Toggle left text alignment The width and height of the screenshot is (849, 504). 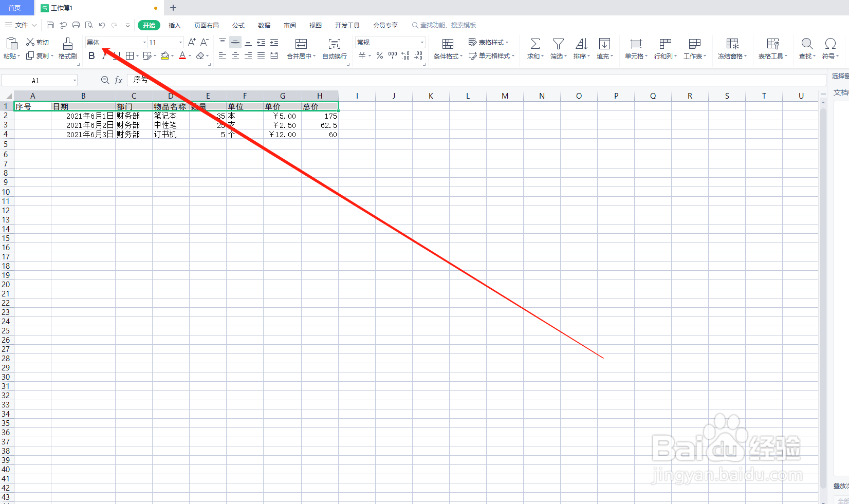point(223,55)
